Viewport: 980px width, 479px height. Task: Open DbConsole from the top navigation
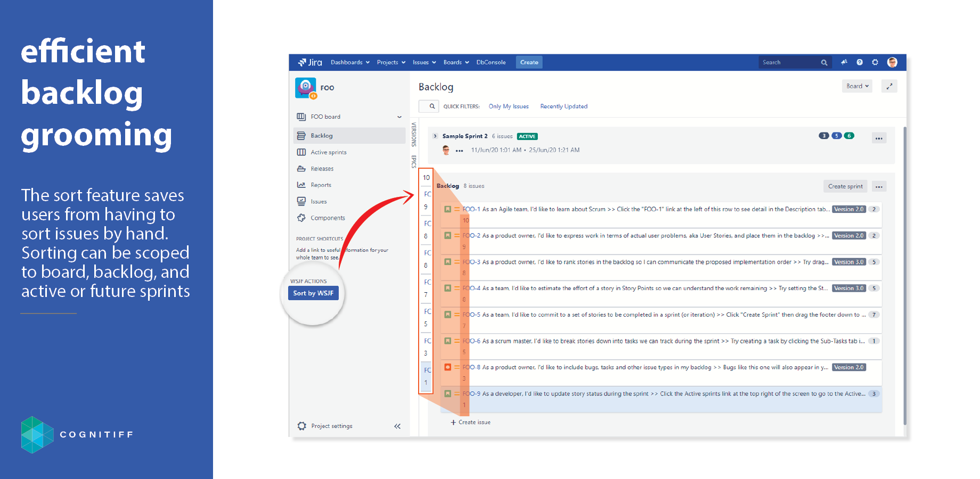click(491, 62)
